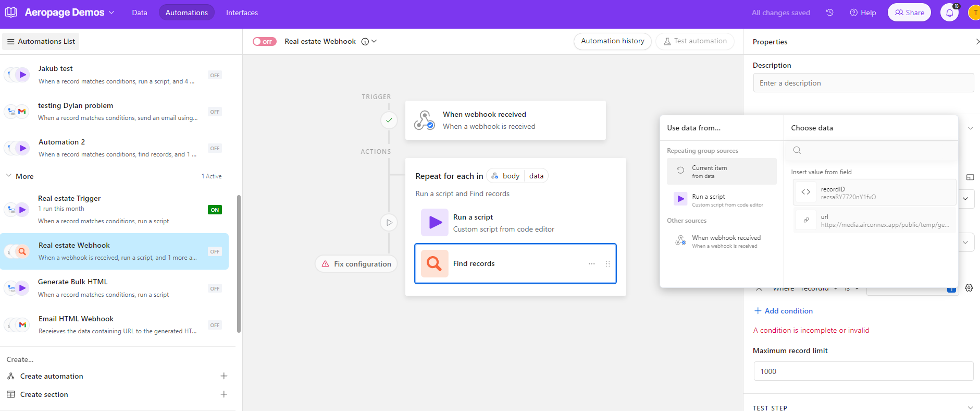980x411 pixels.
Task: Click the Current item repeat icon
Action: (x=680, y=170)
